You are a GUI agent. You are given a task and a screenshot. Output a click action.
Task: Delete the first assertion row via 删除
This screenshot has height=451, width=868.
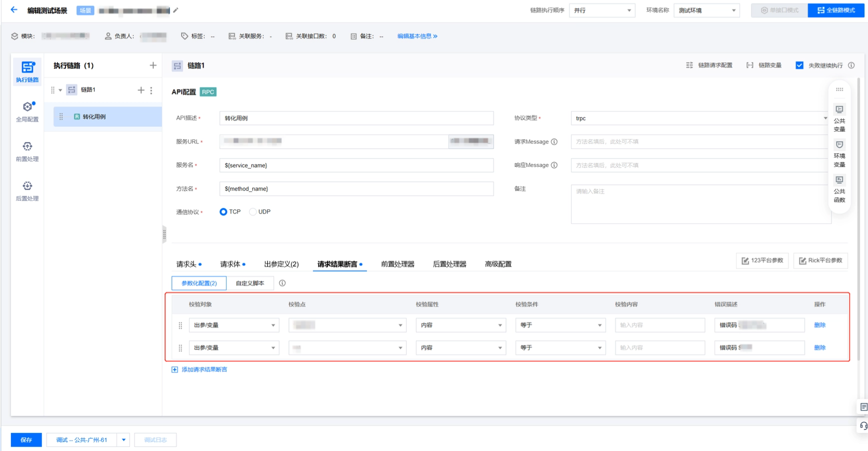point(819,325)
